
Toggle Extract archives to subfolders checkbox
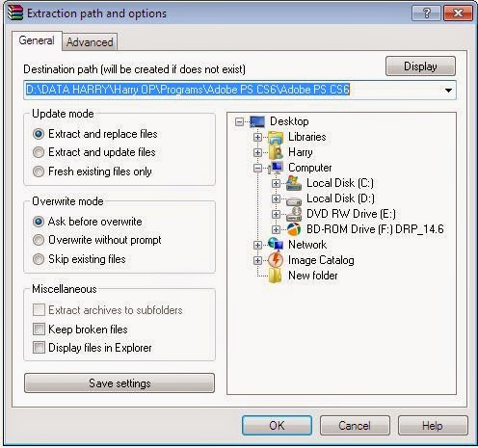39,310
